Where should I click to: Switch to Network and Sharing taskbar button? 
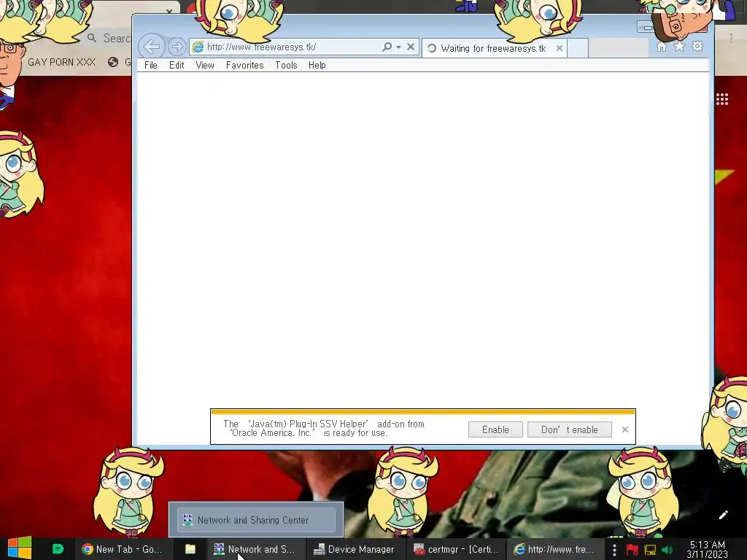point(255,549)
